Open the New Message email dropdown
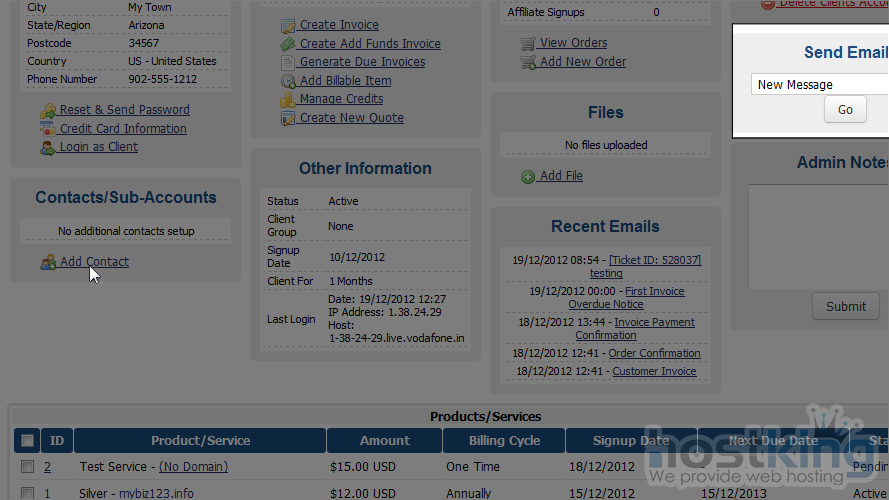This screenshot has width=889, height=500. coord(819,85)
